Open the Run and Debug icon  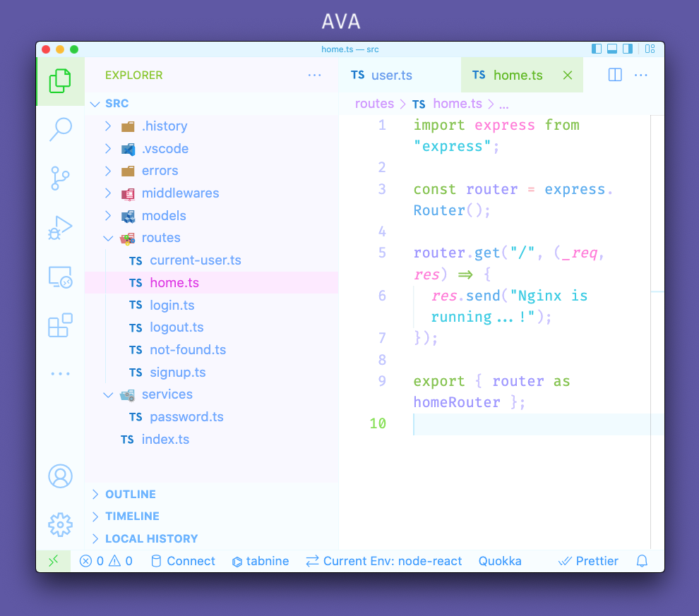pyautogui.click(x=60, y=227)
